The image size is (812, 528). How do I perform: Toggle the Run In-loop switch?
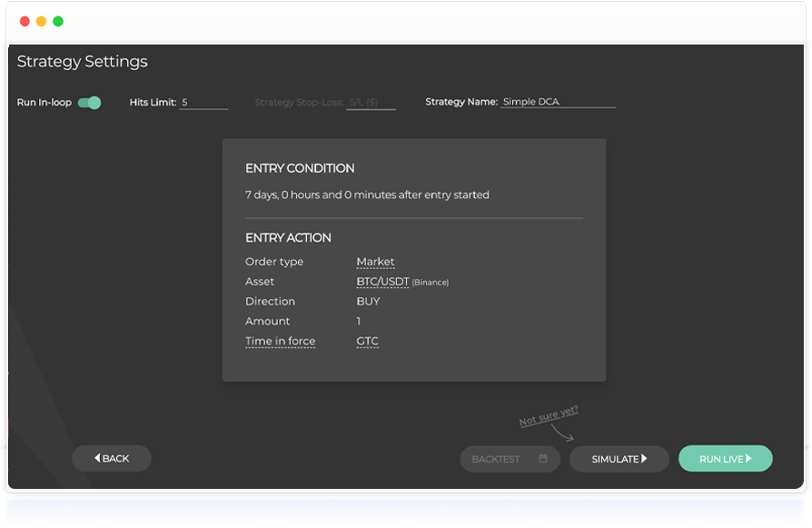tap(87, 102)
